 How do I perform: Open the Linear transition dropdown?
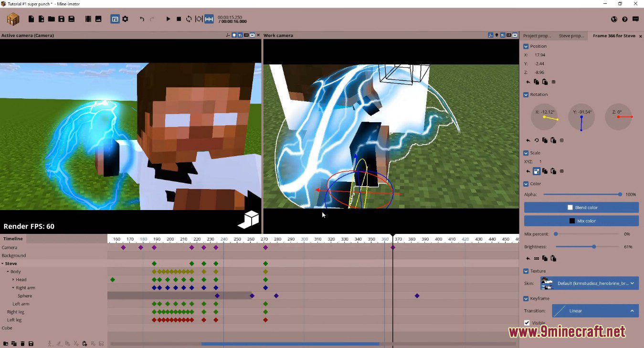click(595, 311)
